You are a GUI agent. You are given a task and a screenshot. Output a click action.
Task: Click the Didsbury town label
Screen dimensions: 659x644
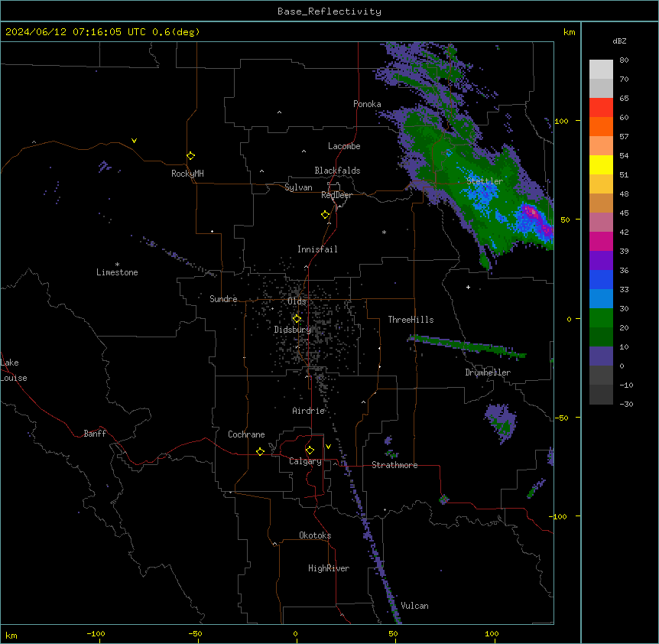pyautogui.click(x=293, y=330)
